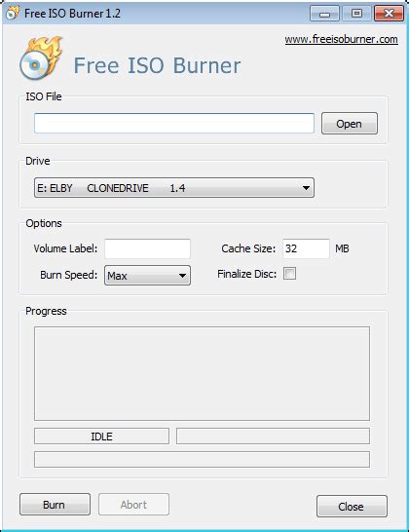Click the ISO File path field
The width and height of the screenshot is (409, 532).
pos(174,123)
